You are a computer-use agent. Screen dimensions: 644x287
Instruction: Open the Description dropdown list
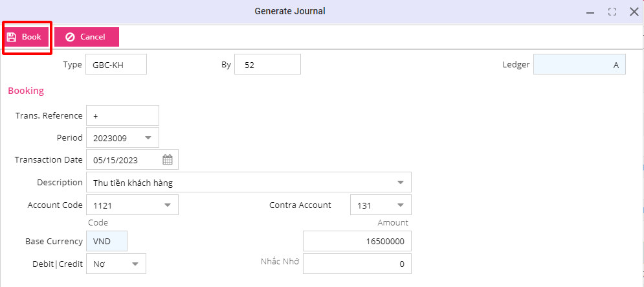point(400,182)
